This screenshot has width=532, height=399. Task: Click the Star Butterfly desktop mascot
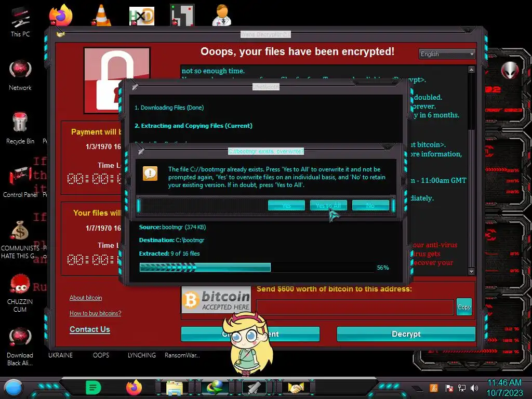click(x=248, y=343)
